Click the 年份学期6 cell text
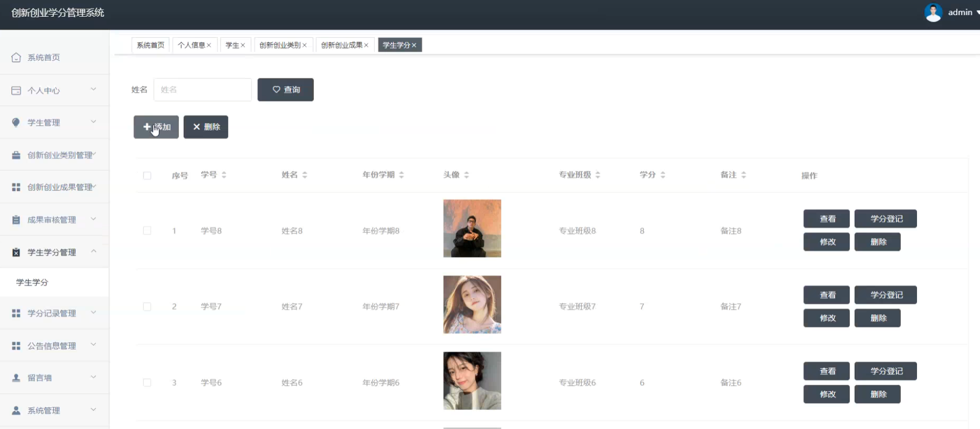The width and height of the screenshot is (980, 429). coord(381,383)
